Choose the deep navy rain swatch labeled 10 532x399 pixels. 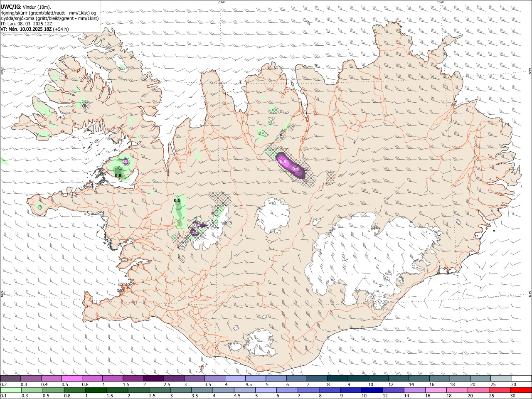[372, 390]
